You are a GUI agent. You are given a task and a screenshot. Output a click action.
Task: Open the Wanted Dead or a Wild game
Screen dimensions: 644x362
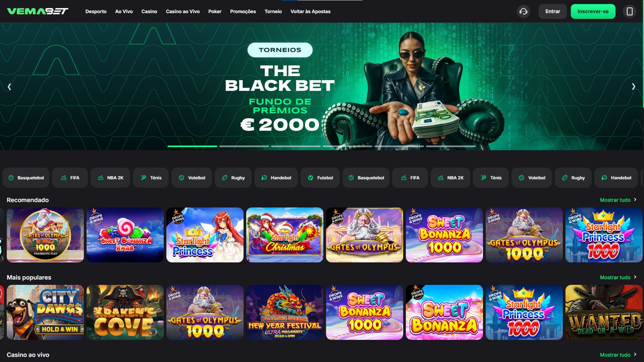click(x=604, y=313)
